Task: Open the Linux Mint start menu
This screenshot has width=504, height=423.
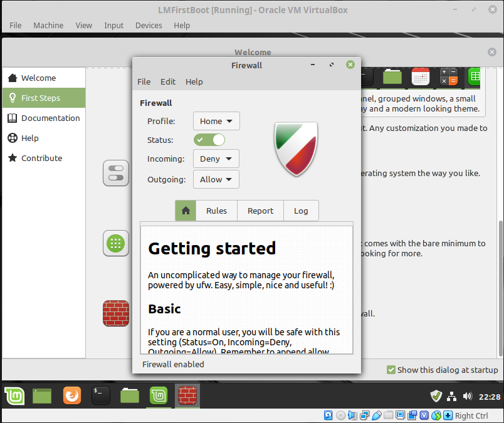Action: [14, 395]
